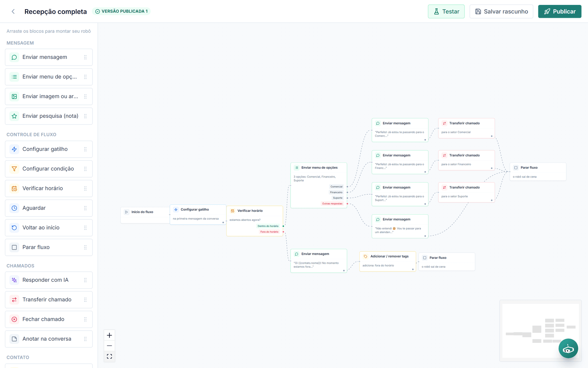Click the Financeiro option in the menu node

pyautogui.click(x=336, y=193)
